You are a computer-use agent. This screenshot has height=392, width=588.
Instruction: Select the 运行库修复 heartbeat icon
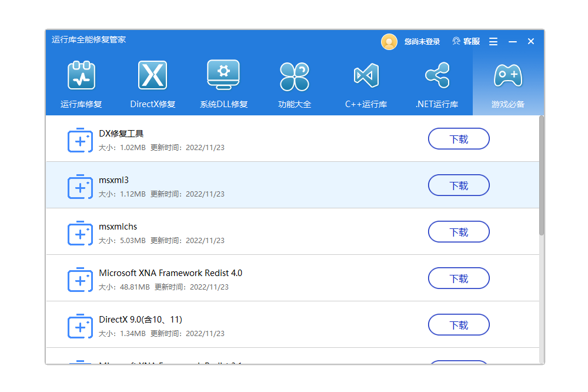pos(81,75)
